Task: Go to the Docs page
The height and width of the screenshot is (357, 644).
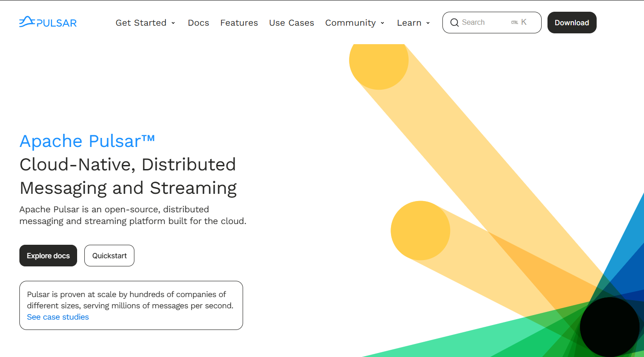Action: point(198,23)
